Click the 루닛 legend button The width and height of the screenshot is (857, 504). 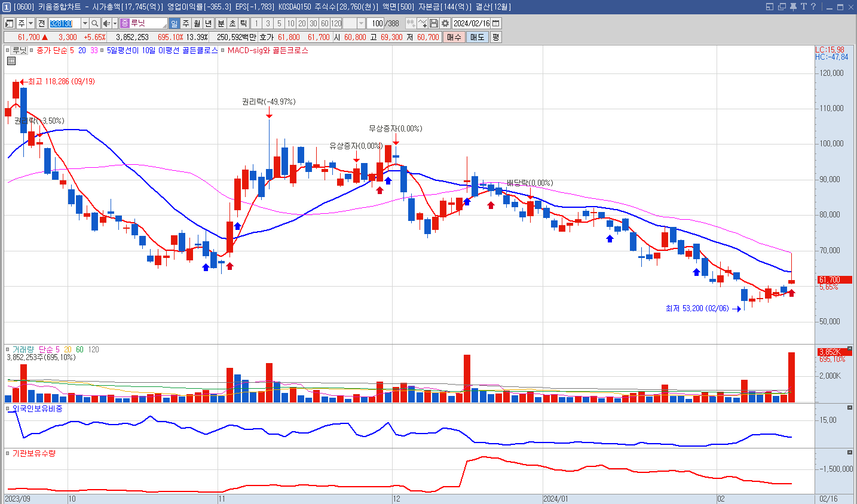[x=20, y=51]
